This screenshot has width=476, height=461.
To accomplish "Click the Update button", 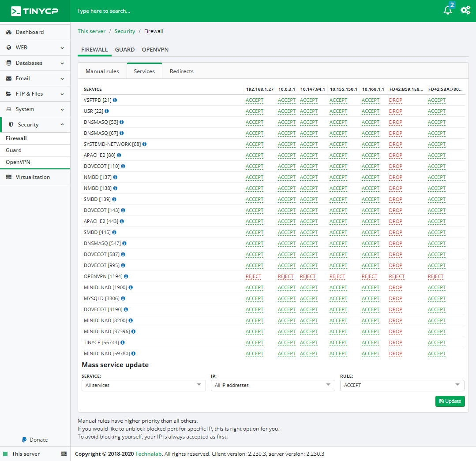I will point(450,401).
